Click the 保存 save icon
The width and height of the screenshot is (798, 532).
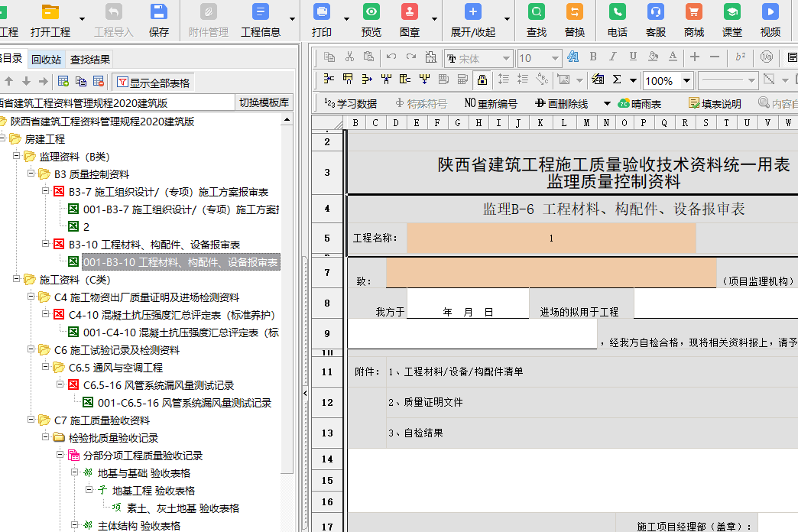coord(159,12)
